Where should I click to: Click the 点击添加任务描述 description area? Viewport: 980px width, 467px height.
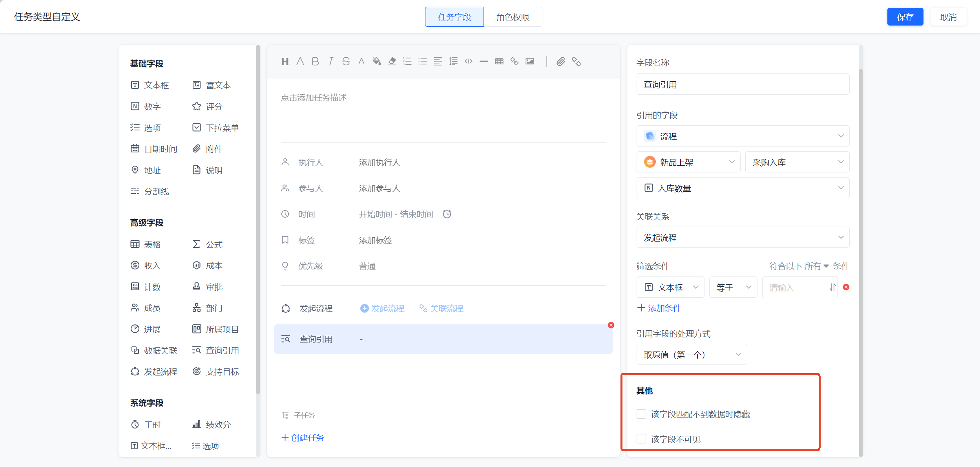click(x=314, y=97)
